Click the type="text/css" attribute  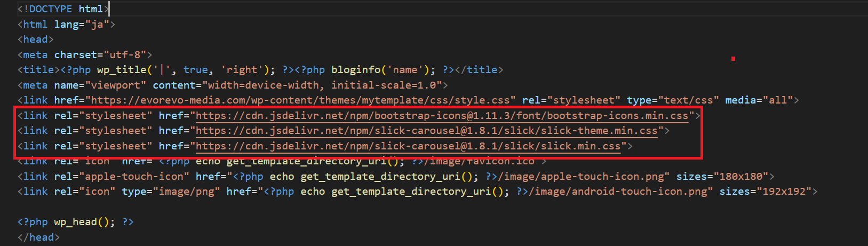pos(672,100)
